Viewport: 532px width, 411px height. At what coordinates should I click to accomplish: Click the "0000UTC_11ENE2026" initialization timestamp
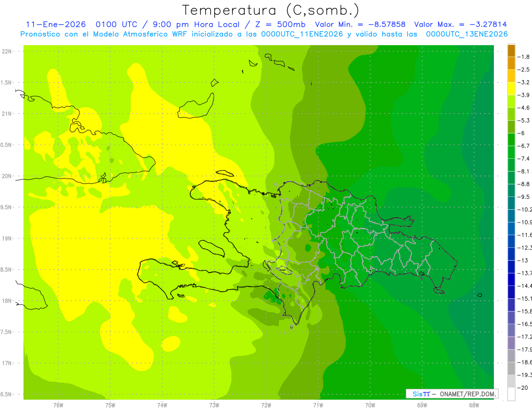coord(302,34)
